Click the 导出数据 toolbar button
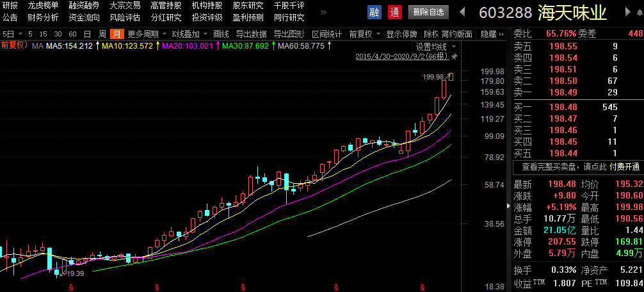The height and width of the screenshot is (292, 644). click(x=251, y=34)
